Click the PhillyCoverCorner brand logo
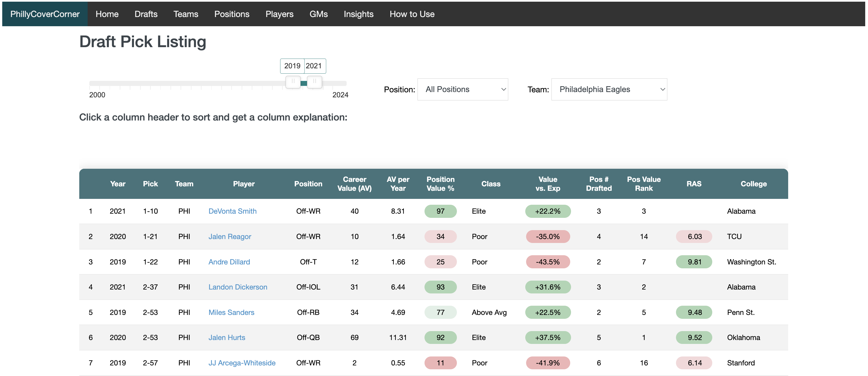 coord(45,14)
